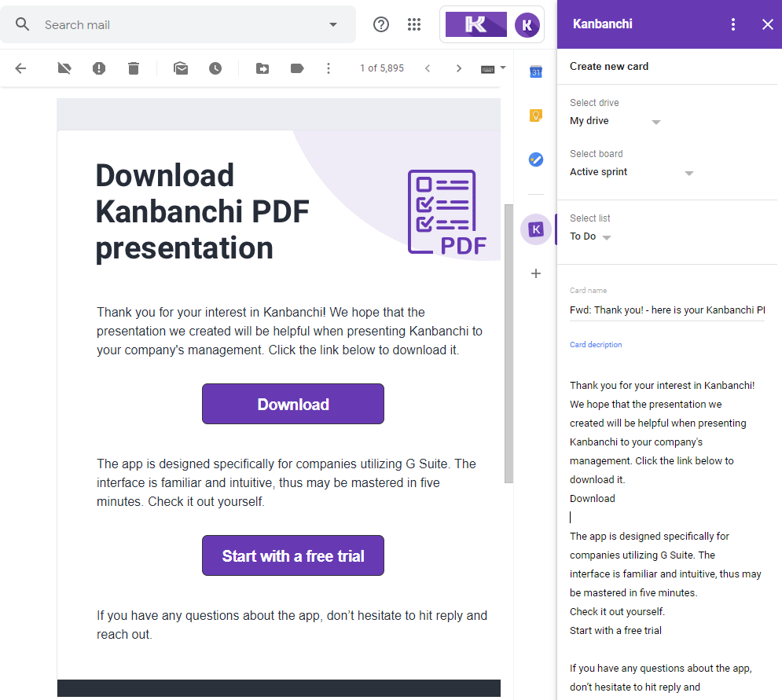Viewport: 782px width, 700px height.
Task: Click the 'Kanbanchi' panel title
Action: click(603, 24)
